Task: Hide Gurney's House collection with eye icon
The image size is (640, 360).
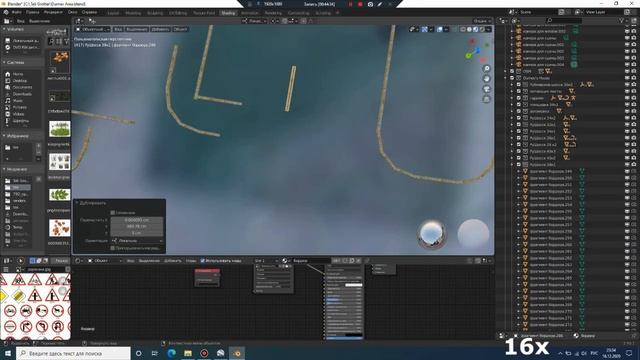Action: [x=627, y=78]
